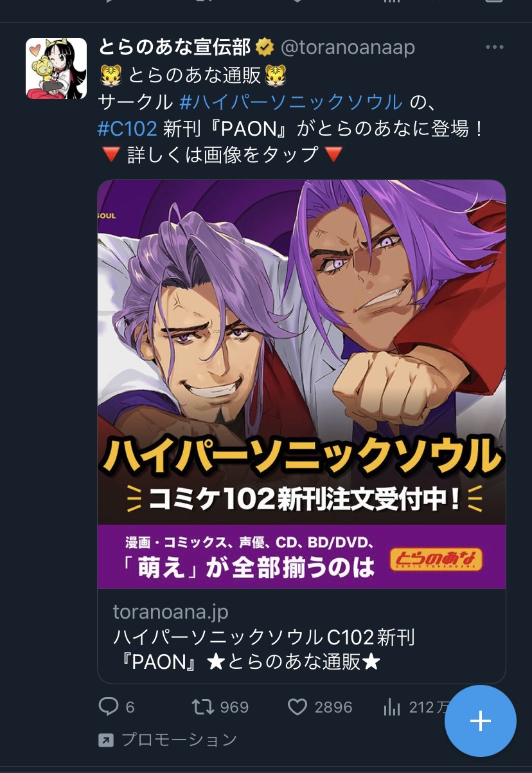Screen dimensions: 532x773
Task: Click the とらのあな宣伝部 display name
Action: [x=175, y=48]
